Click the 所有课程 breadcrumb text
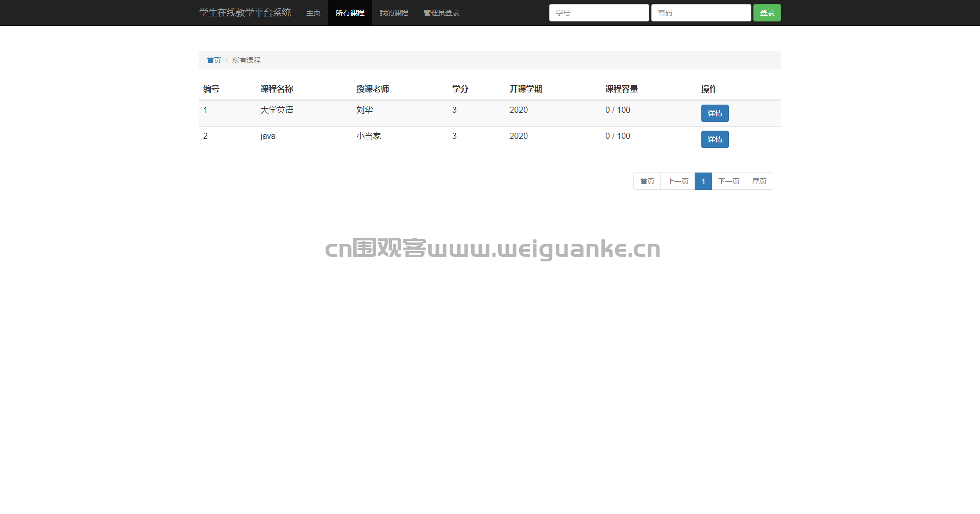 (247, 60)
